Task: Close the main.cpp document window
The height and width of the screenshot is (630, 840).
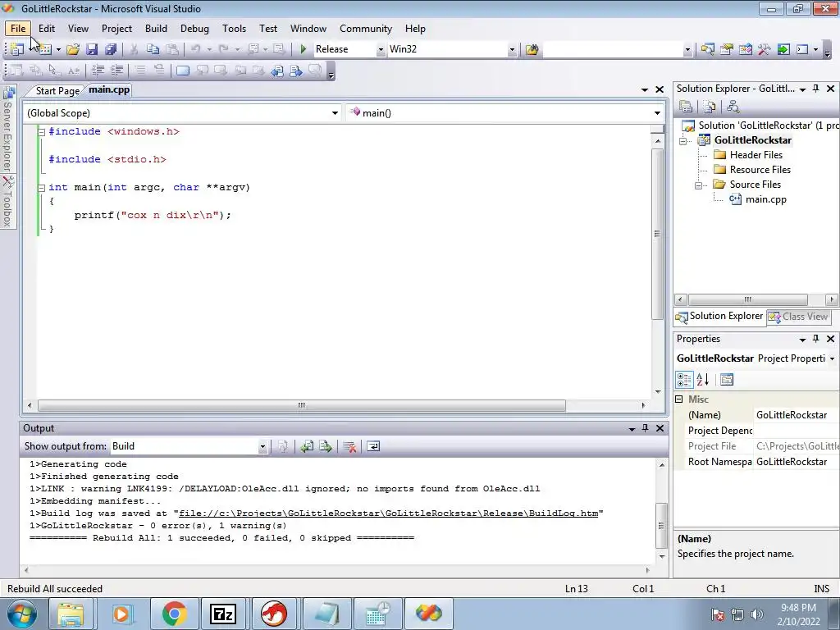Action: coord(660,89)
